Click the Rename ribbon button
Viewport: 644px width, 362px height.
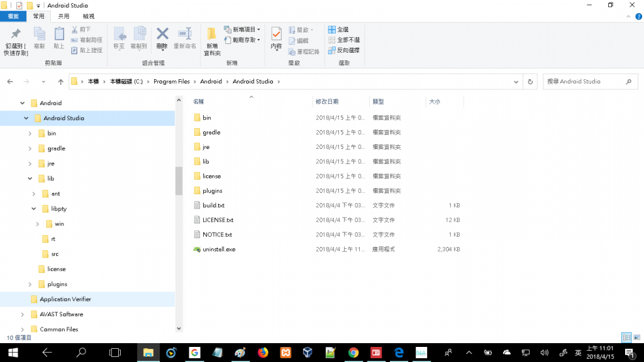[185, 38]
